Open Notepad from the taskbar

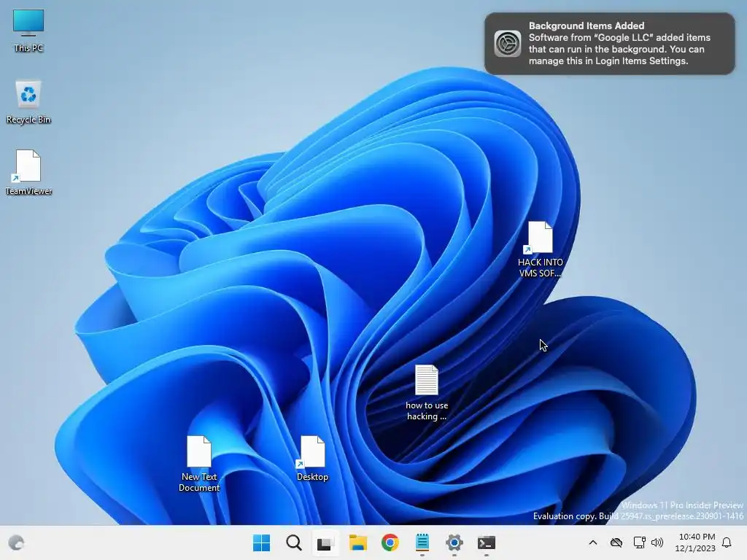click(x=422, y=542)
